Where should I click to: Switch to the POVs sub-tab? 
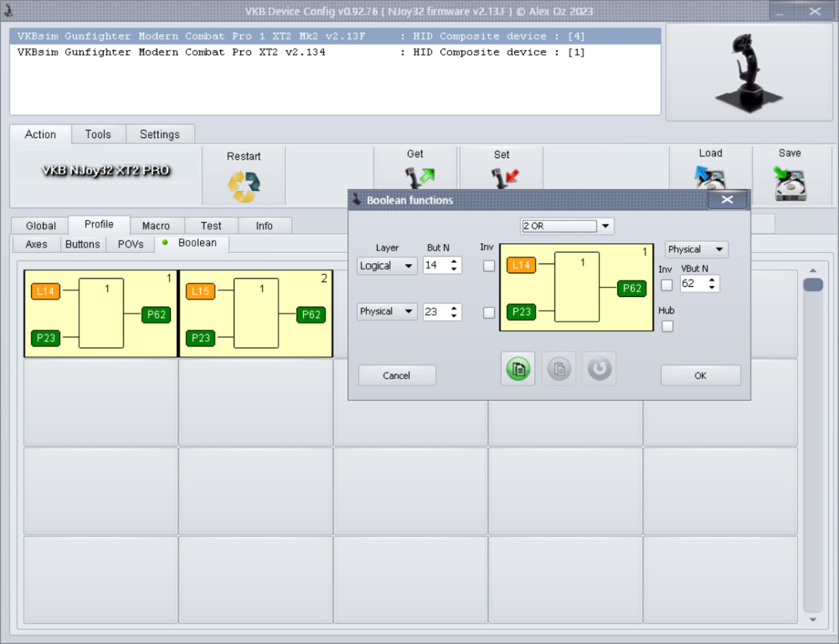(x=131, y=244)
